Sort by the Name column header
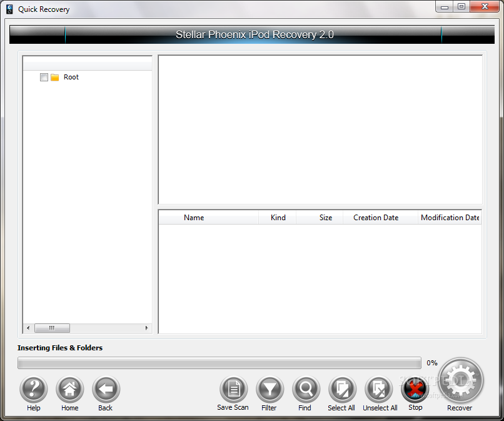The height and width of the screenshot is (421, 504). pos(209,218)
